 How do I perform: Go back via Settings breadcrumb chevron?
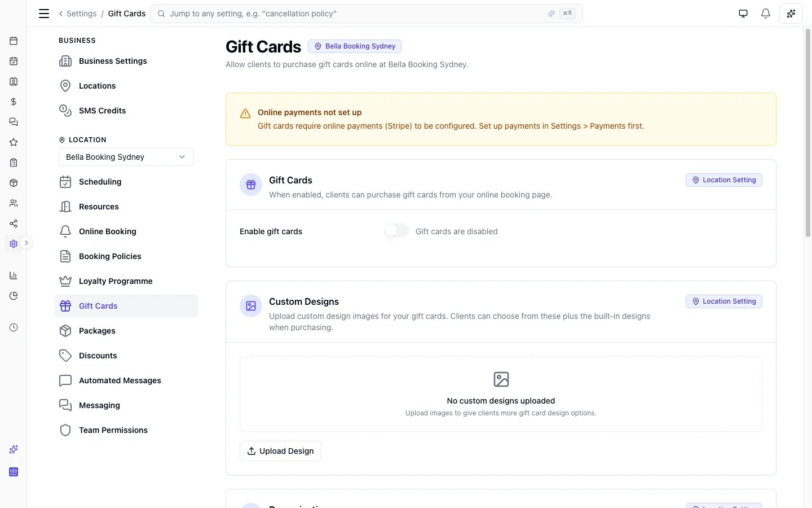61,14
